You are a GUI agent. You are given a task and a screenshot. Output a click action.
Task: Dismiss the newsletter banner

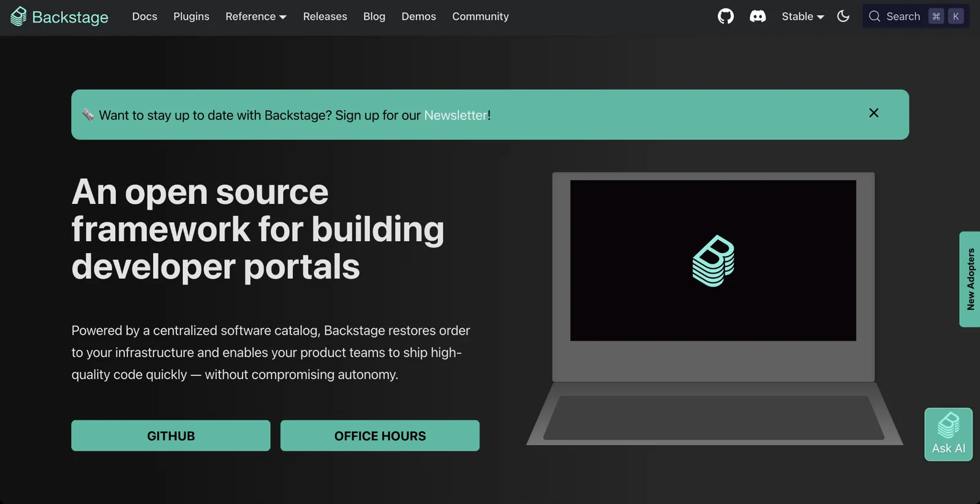point(874,113)
